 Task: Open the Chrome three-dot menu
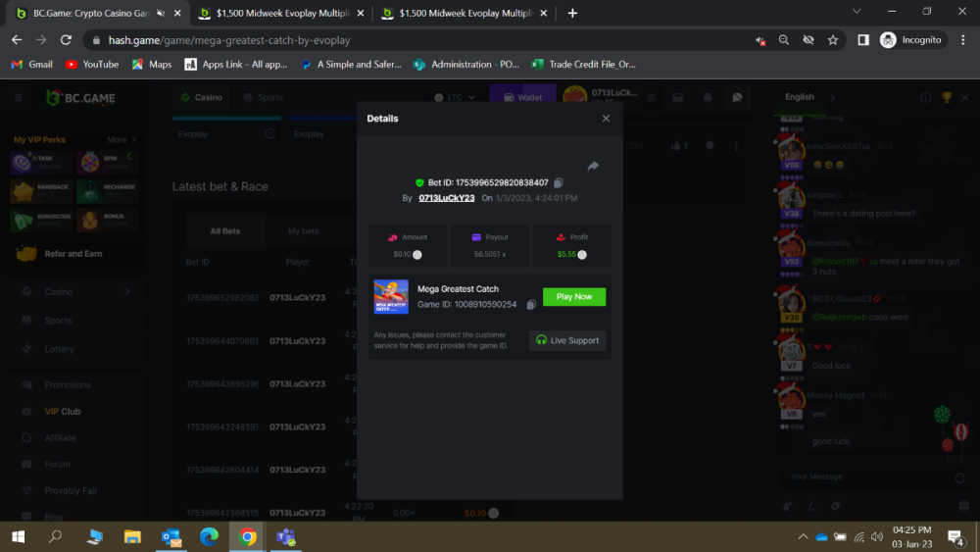(x=961, y=40)
